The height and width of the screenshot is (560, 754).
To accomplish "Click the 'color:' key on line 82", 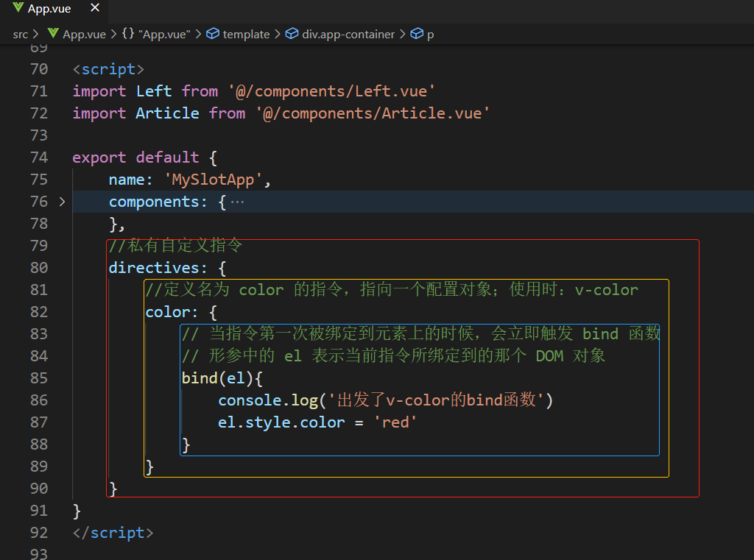I will point(172,312).
